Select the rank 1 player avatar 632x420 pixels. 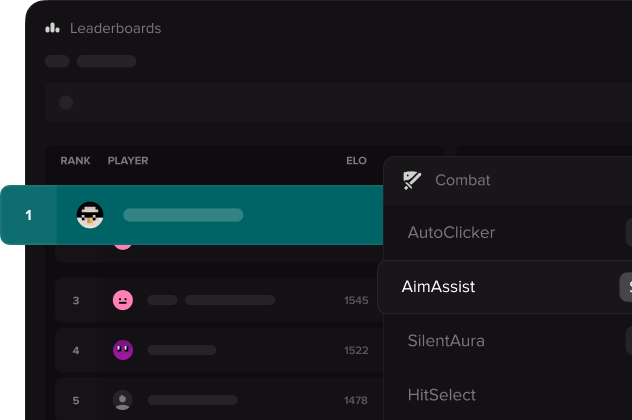[91, 215]
